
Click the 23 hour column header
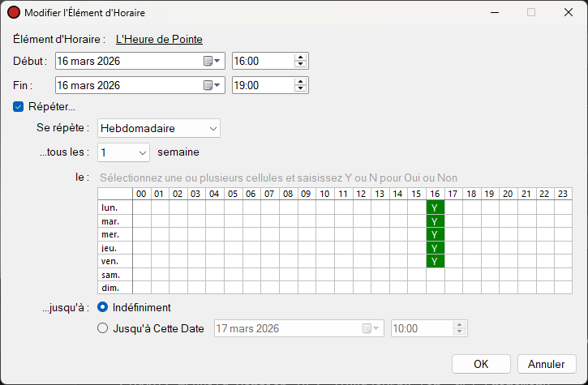click(x=563, y=194)
